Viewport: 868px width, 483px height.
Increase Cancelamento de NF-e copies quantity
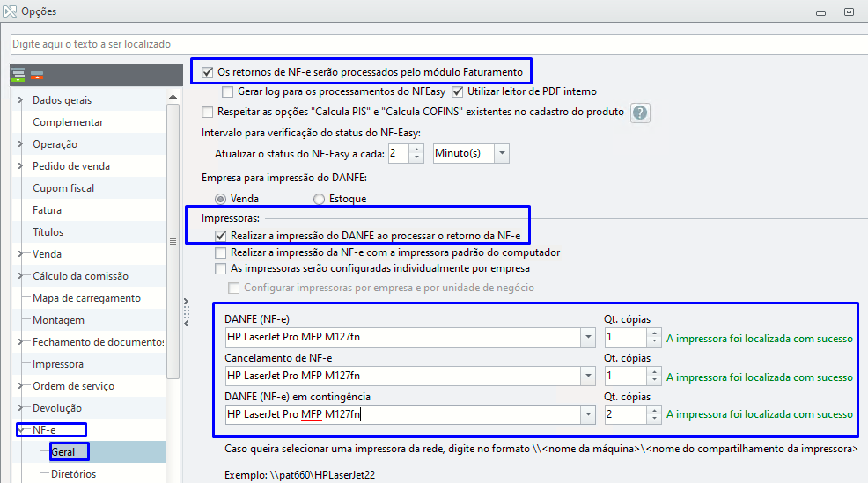pos(654,371)
